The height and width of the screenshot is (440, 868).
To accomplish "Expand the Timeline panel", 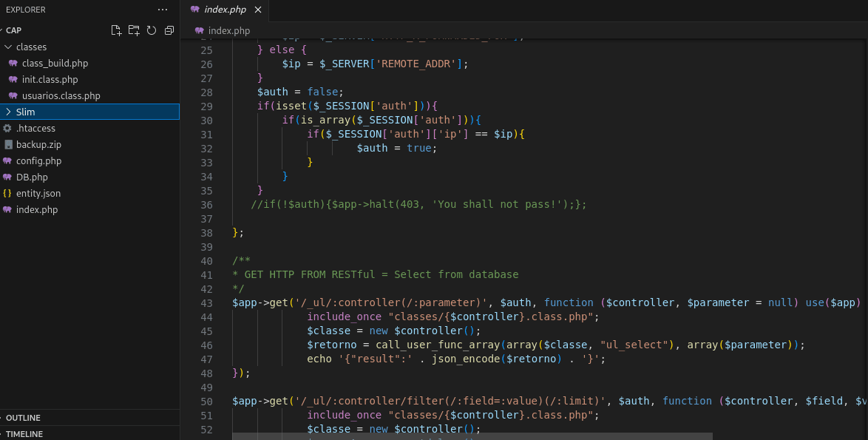I will [x=24, y=434].
